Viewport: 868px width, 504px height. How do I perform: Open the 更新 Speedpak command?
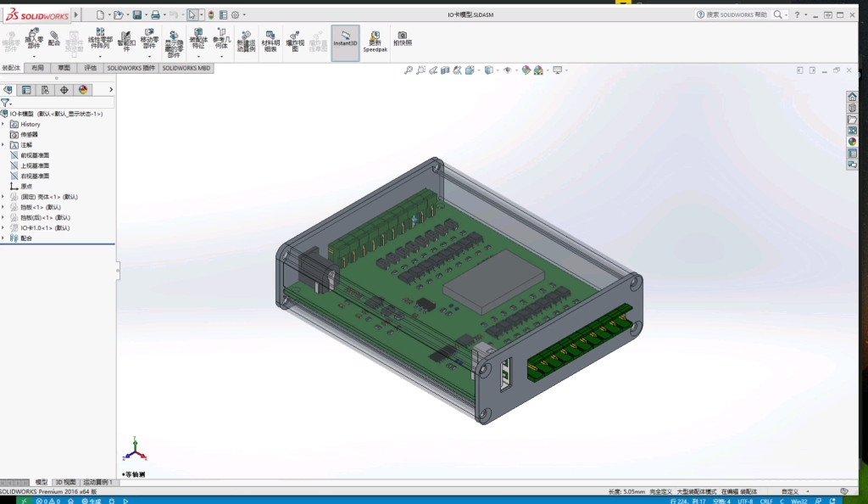pyautogui.click(x=373, y=38)
